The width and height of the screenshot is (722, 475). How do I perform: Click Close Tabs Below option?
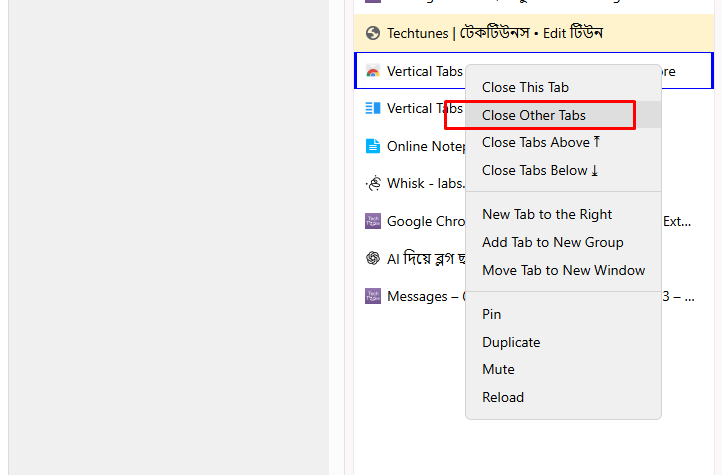[x=563, y=170]
